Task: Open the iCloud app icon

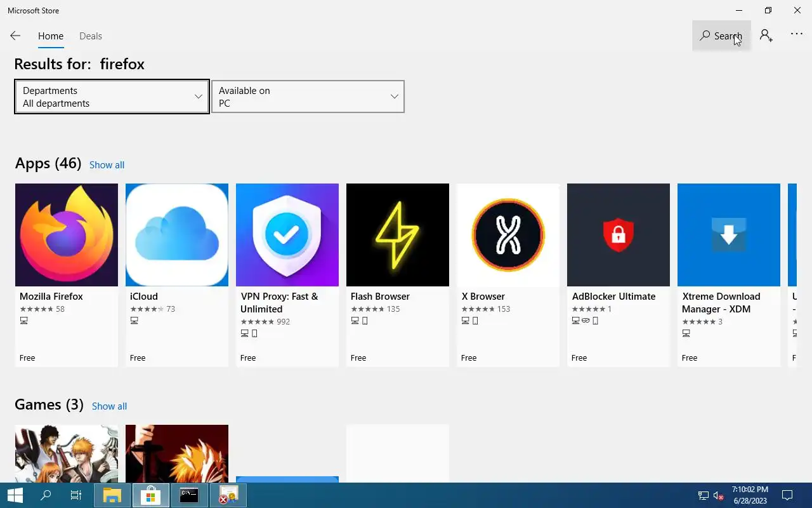Action: (177, 235)
